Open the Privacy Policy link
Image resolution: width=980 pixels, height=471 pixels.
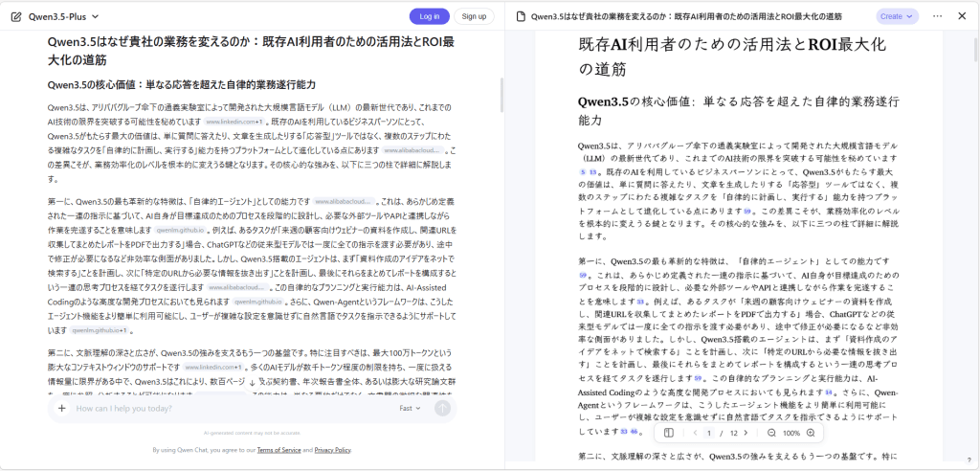coord(332,450)
